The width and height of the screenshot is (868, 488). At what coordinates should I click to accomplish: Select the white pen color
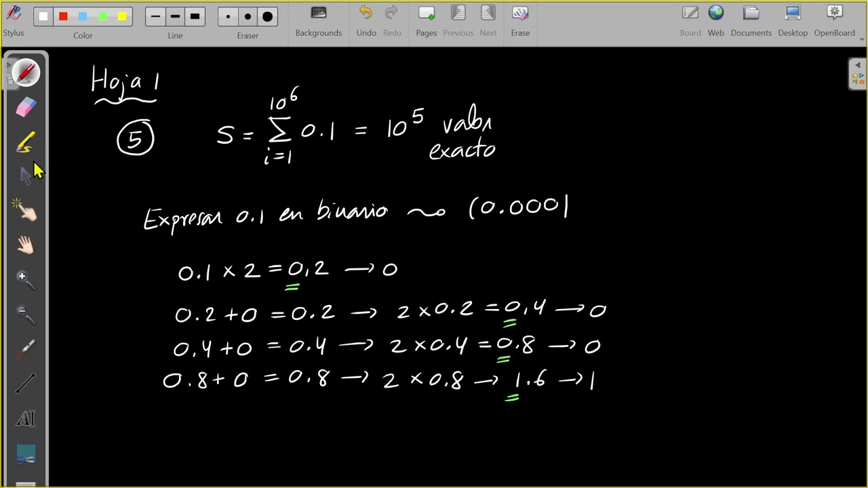43,16
